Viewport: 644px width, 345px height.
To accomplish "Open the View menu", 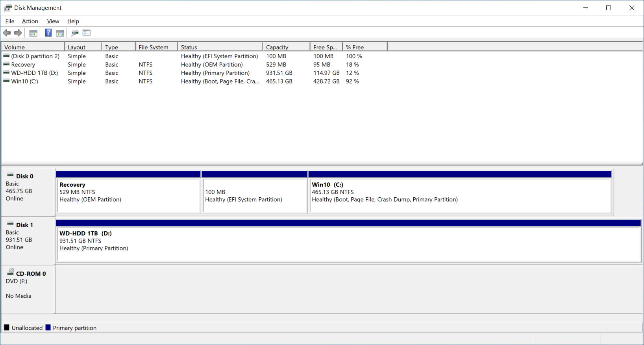I will (53, 21).
